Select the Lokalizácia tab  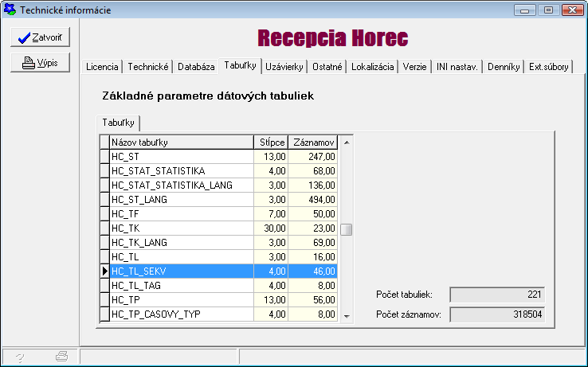373,67
